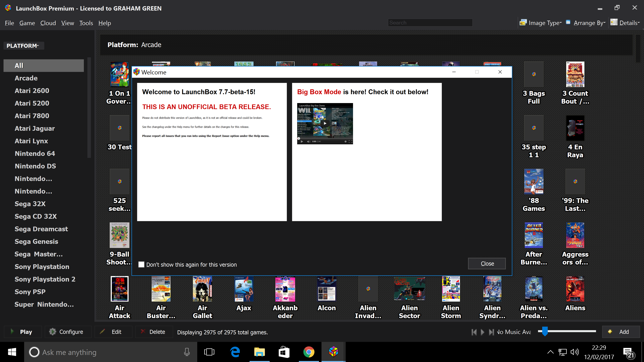
Task: Select 3 Count Bout game cover
Action: pyautogui.click(x=575, y=74)
